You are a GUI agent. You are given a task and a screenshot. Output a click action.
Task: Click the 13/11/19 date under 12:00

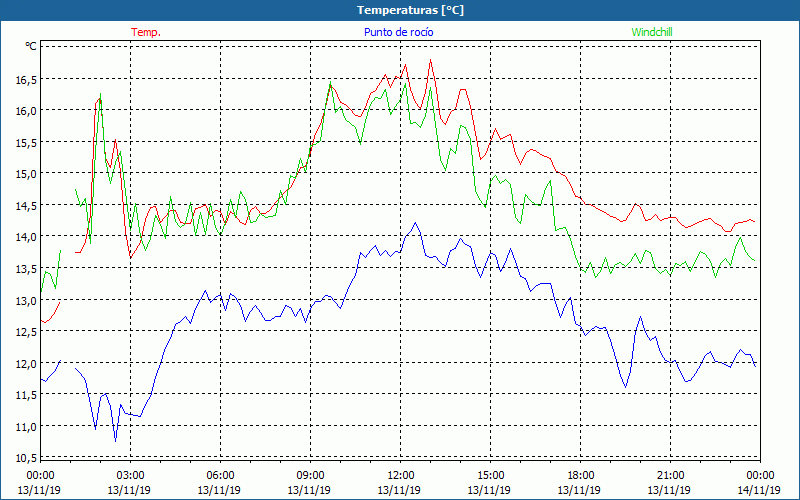click(x=399, y=490)
